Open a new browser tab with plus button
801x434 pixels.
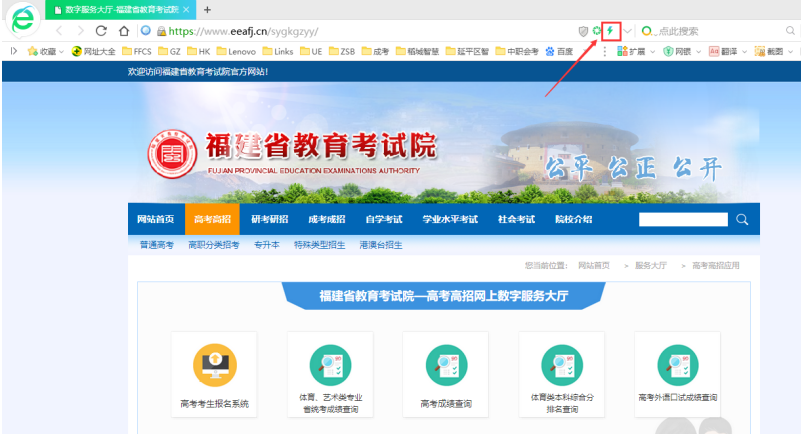click(207, 9)
